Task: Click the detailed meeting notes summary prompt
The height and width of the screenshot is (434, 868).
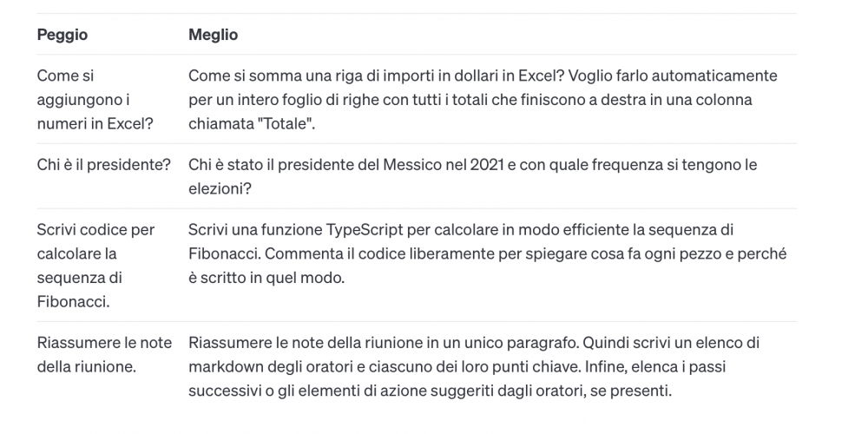Action: (x=474, y=366)
